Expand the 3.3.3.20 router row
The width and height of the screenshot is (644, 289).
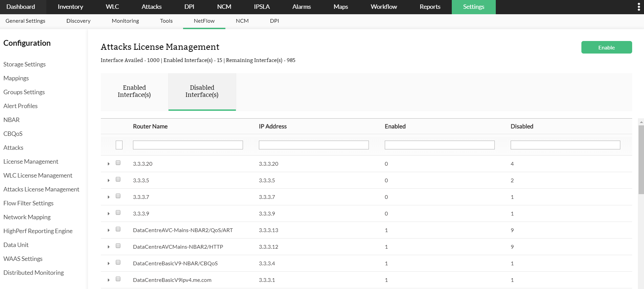109,164
